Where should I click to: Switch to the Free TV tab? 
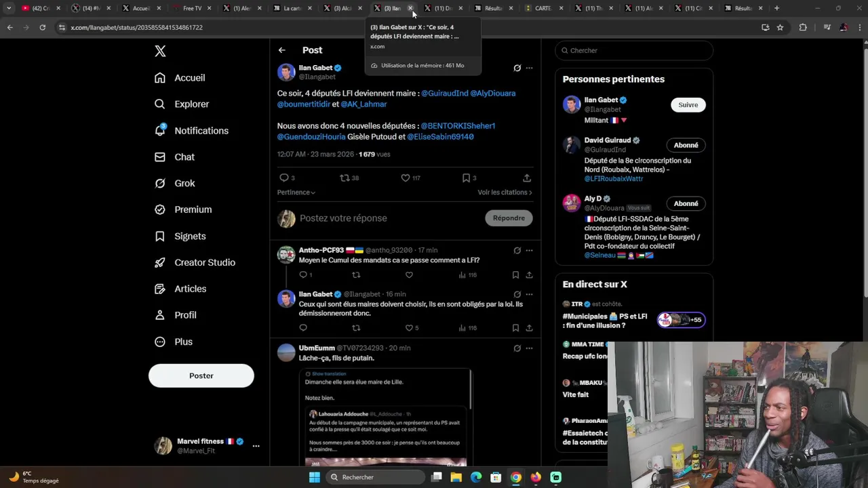(x=192, y=8)
